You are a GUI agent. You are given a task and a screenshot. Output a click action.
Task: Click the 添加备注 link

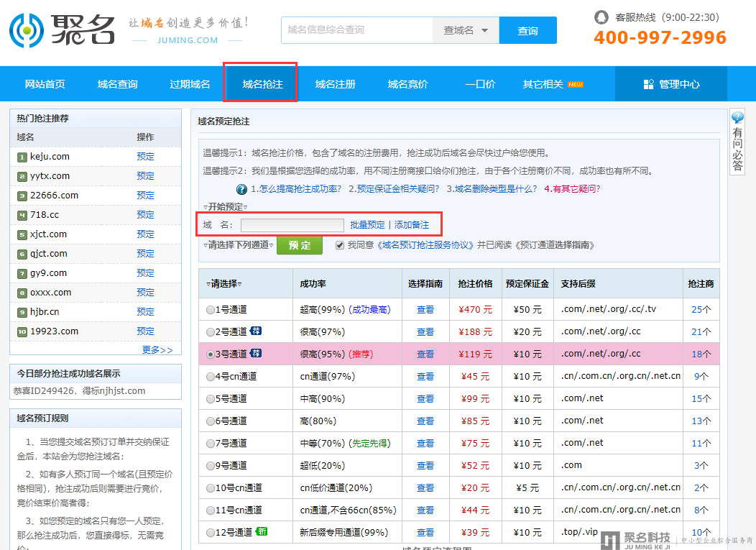(x=412, y=225)
